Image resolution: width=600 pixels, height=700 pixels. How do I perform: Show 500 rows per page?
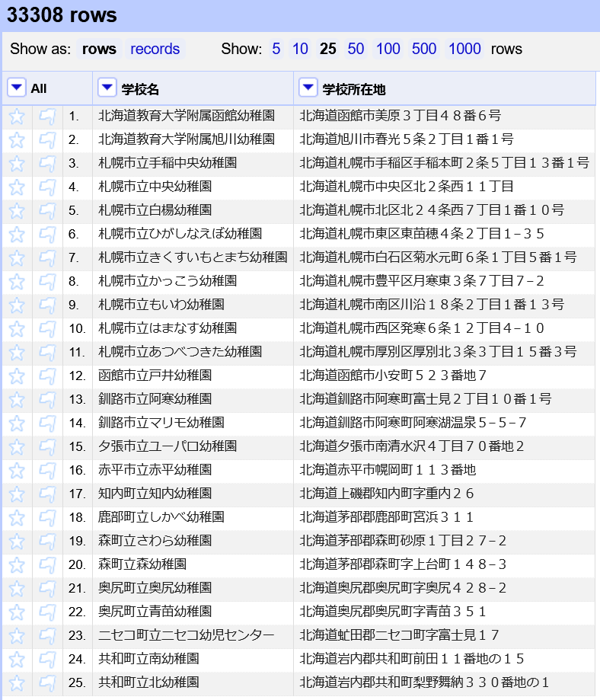[424, 49]
